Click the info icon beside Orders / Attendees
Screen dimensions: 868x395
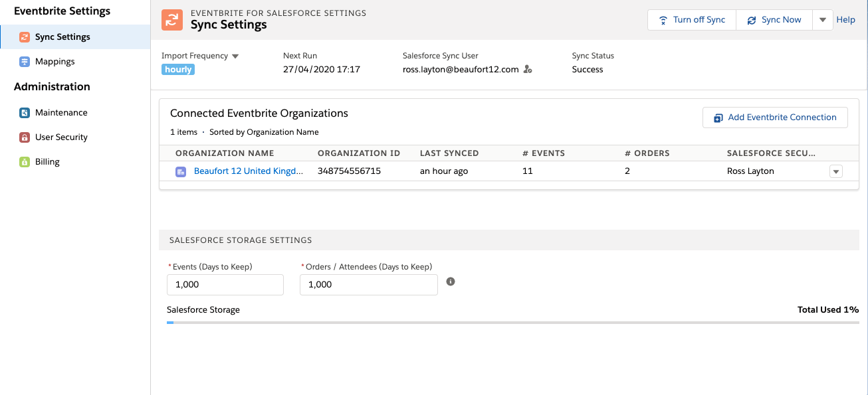point(451,281)
